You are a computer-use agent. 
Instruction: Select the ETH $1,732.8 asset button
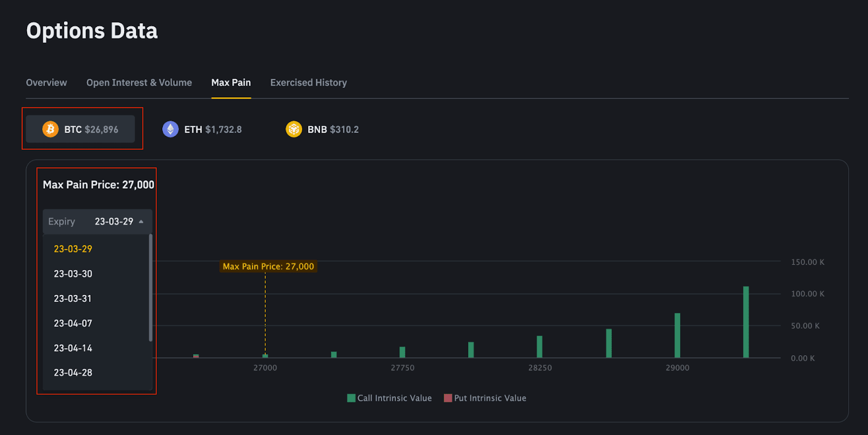pyautogui.click(x=202, y=129)
